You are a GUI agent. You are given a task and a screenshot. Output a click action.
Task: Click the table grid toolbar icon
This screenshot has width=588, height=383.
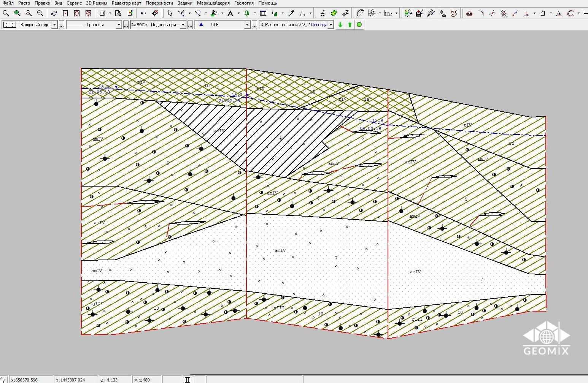pyautogui.click(x=263, y=13)
